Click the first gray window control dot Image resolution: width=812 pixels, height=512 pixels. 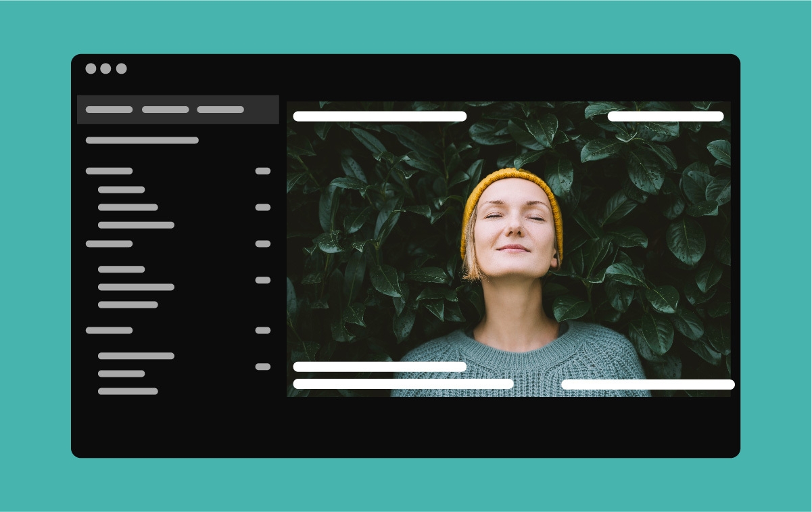91,68
